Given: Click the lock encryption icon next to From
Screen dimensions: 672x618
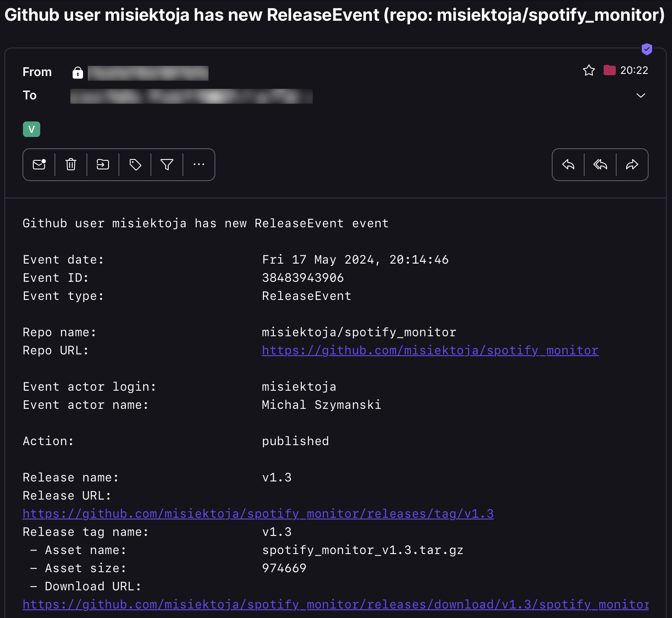Looking at the screenshot, I should (x=78, y=73).
